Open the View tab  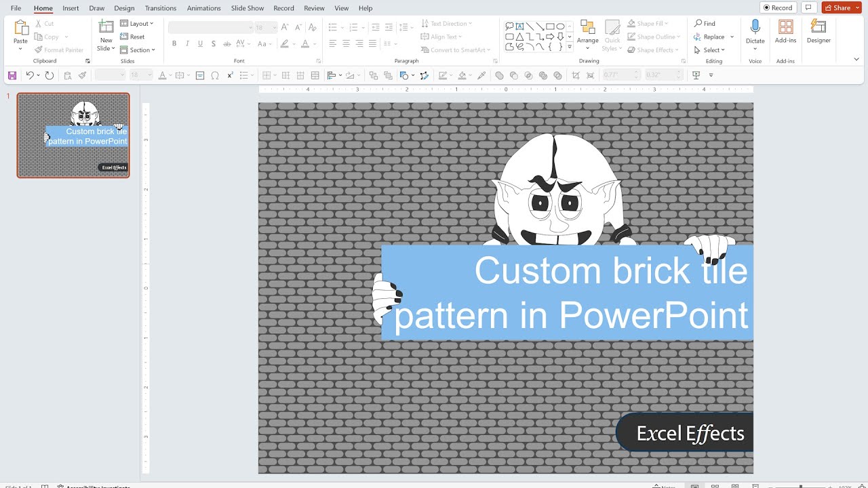(342, 8)
